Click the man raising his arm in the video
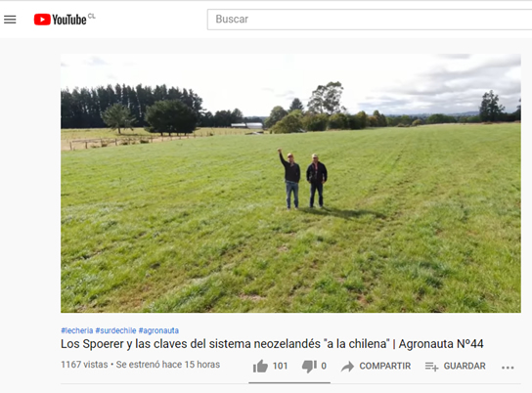Viewport: 532px width, 393px height. [x=290, y=179]
